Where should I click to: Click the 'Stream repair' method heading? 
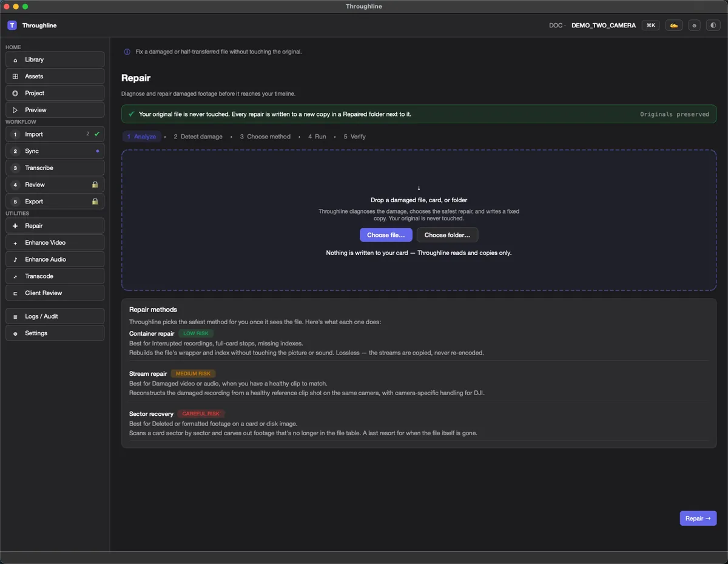click(x=148, y=373)
